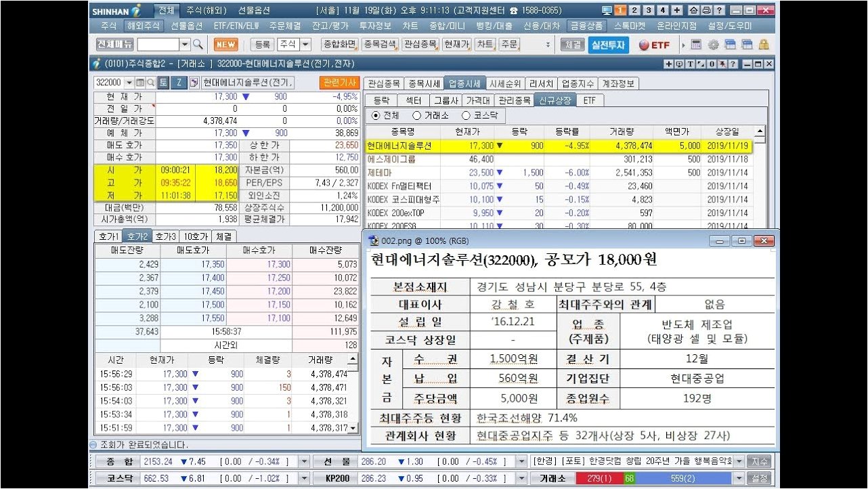Switch to the 신규상장 tab
Image resolution: width=868 pixels, height=489 pixels.
[555, 100]
